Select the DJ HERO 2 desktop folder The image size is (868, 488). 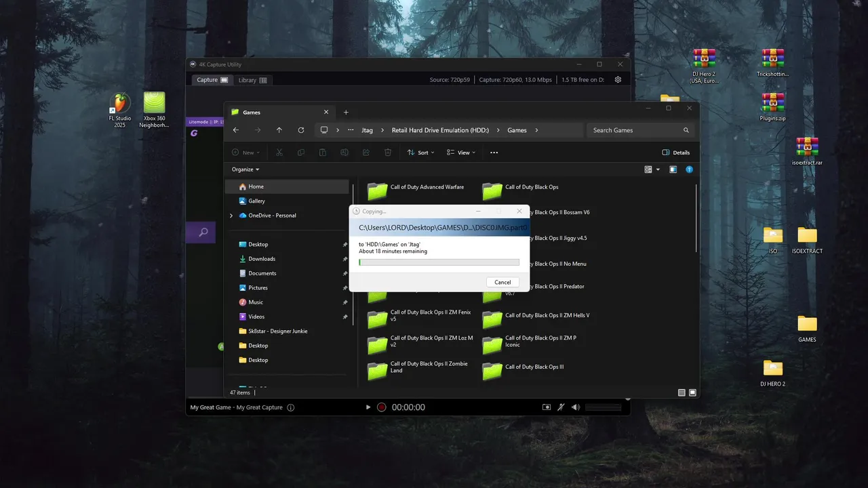[x=772, y=373]
